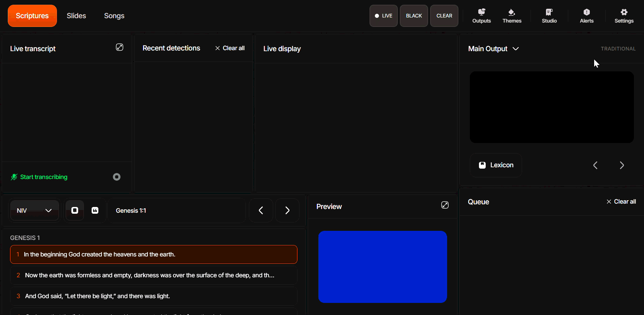Select the single-verse square view icon

[x=75, y=210]
